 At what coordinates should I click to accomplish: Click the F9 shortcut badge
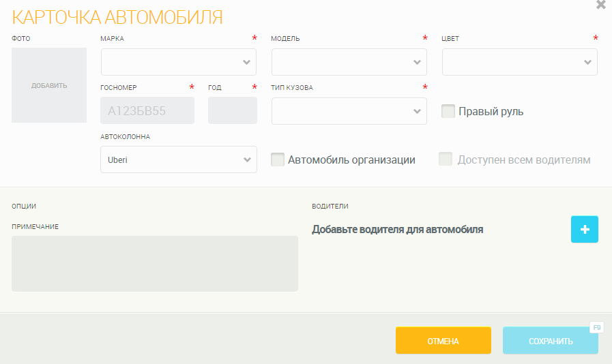pyautogui.click(x=597, y=328)
